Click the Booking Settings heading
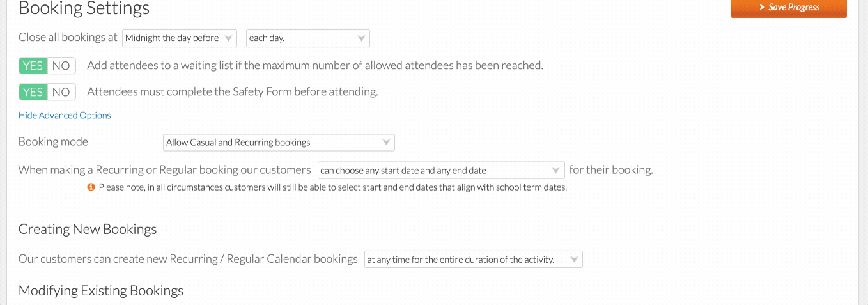 (x=84, y=9)
